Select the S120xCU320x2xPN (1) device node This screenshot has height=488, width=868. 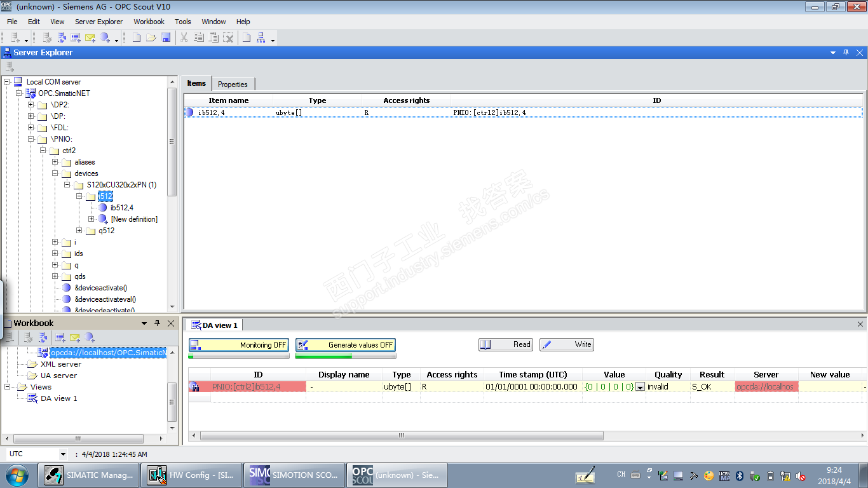point(122,185)
